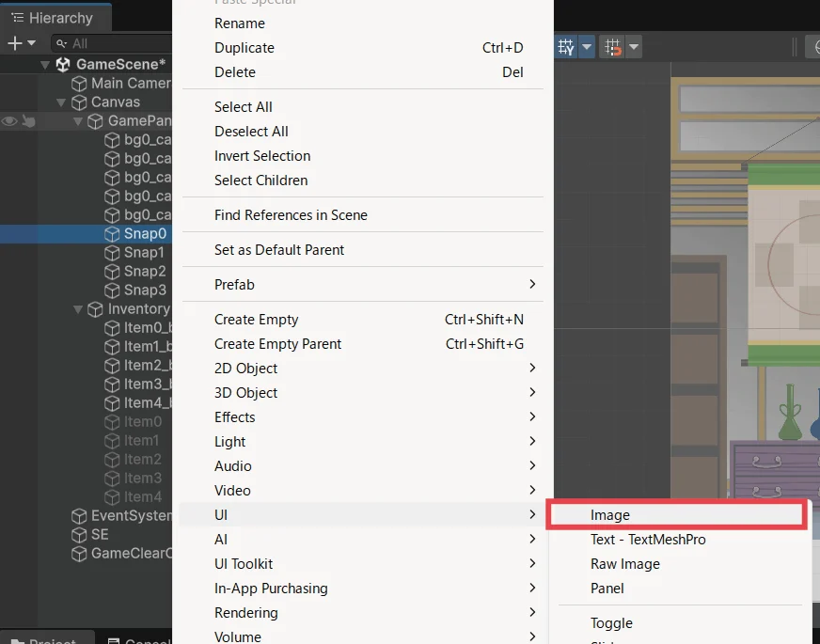
Task: Click the cube icon beside SE object
Action: pyautogui.click(x=80, y=535)
